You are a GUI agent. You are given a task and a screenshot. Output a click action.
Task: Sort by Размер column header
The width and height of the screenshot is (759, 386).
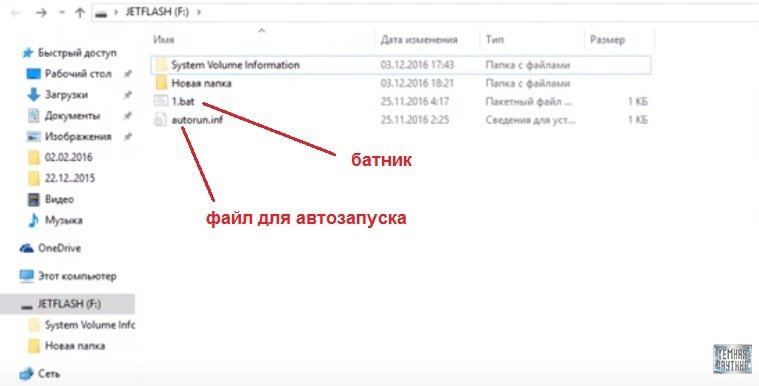pos(607,40)
